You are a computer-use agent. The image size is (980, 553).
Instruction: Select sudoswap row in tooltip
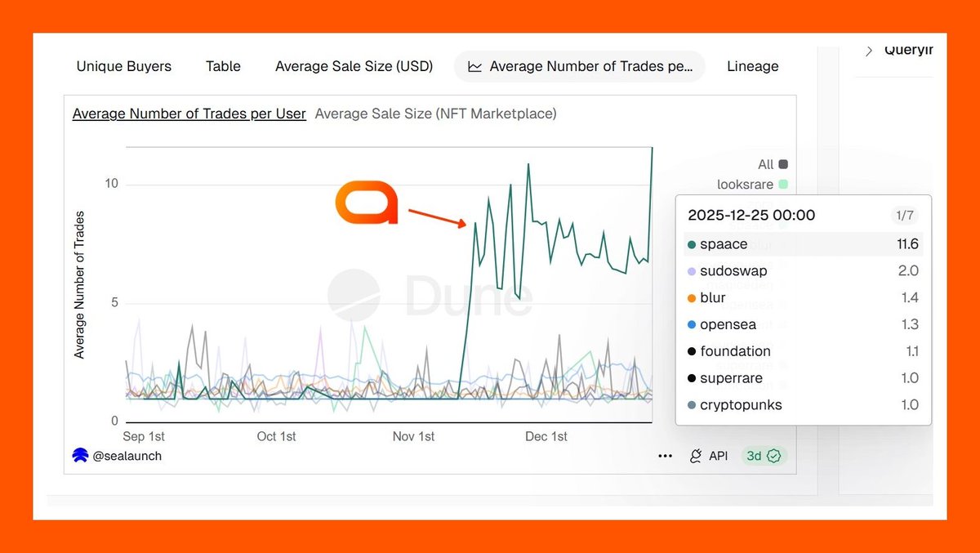coord(803,271)
